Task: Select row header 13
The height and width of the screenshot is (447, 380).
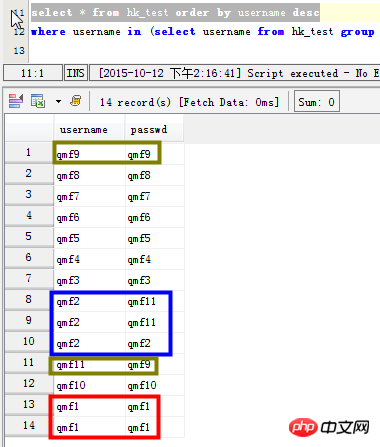Action: pos(29,405)
